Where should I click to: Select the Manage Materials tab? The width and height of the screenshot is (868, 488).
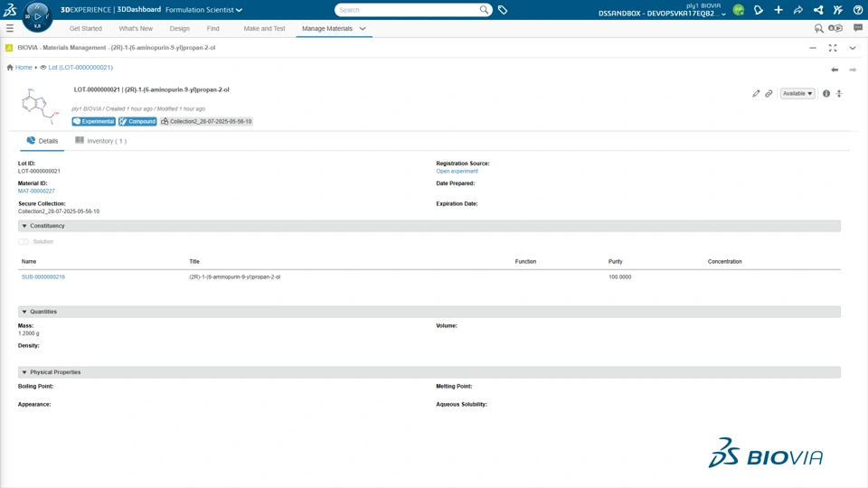point(327,29)
